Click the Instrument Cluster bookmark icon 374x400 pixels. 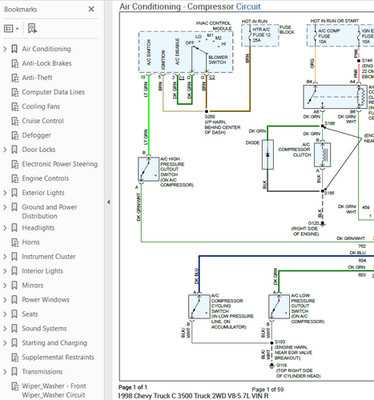pos(14,257)
